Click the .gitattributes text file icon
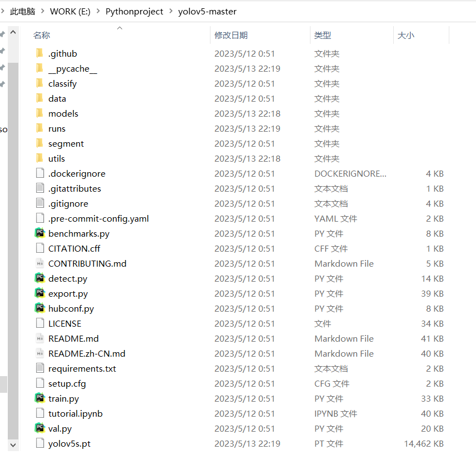This screenshot has width=476, height=465. pos(40,188)
